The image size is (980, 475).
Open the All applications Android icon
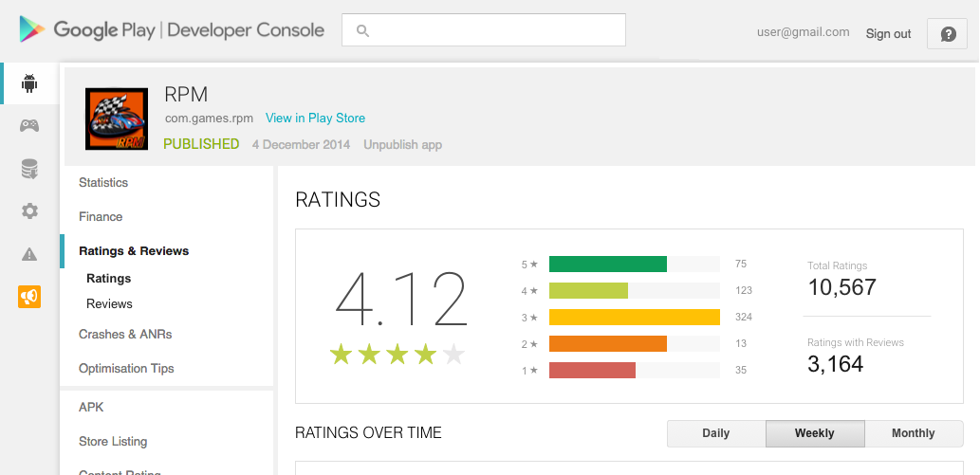pos(29,83)
